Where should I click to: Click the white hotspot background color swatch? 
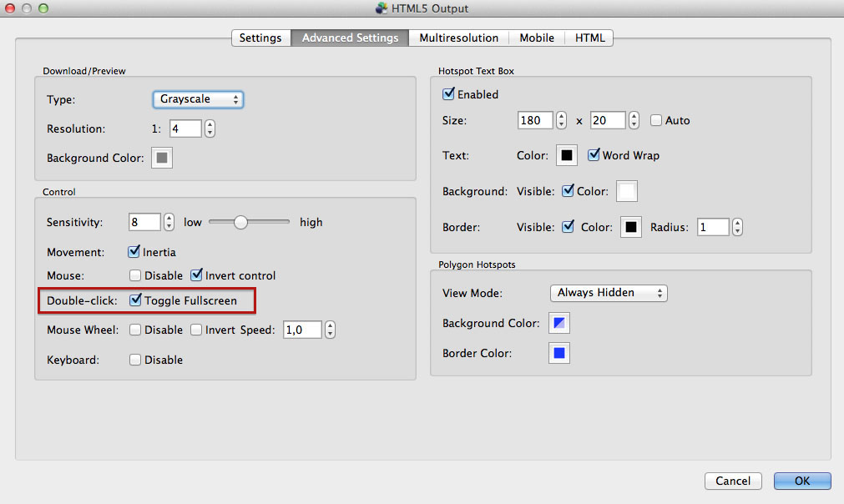point(627,191)
